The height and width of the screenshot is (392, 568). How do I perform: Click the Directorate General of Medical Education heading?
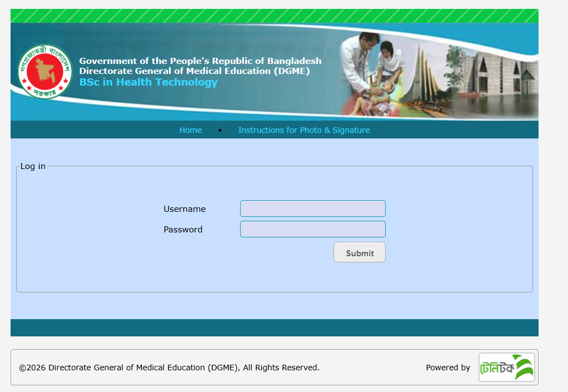tap(194, 71)
